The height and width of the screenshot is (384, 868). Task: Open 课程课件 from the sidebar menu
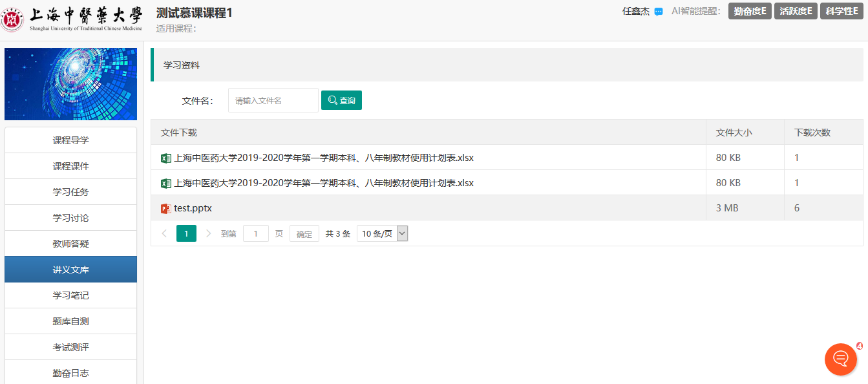(70, 166)
